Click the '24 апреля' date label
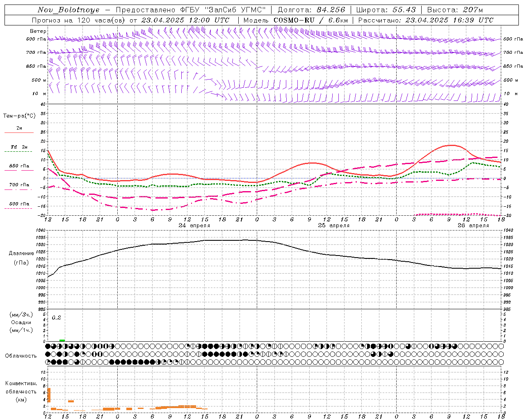The image size is (525, 420). [x=194, y=226]
